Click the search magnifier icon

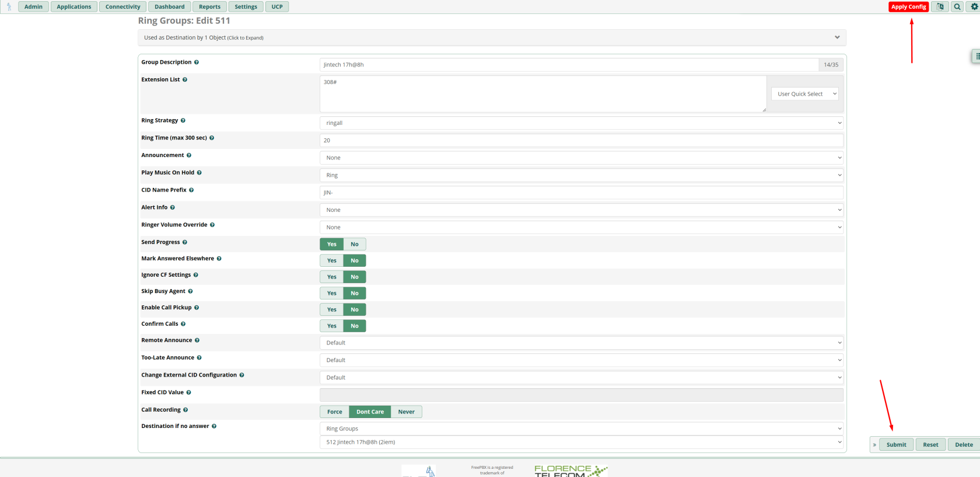click(x=957, y=7)
